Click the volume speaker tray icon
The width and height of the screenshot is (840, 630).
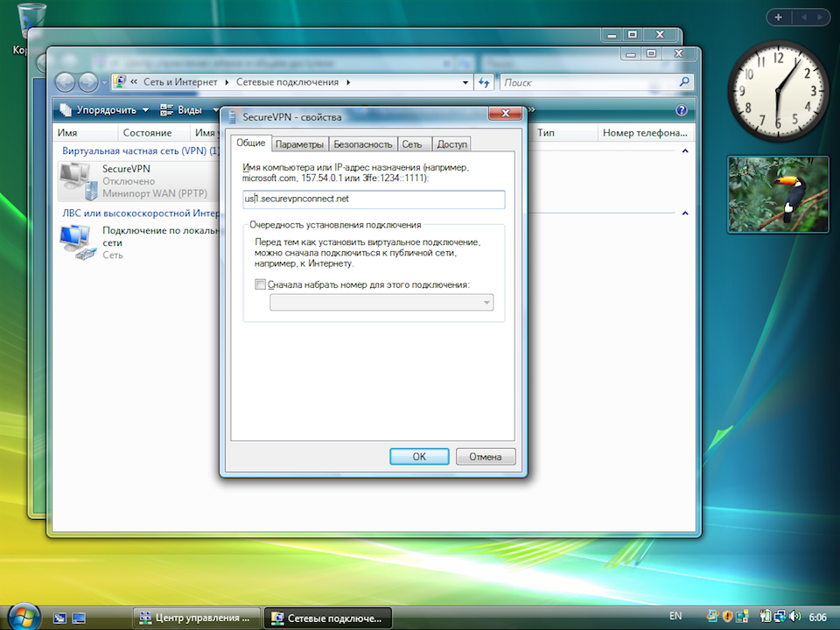coord(795,617)
